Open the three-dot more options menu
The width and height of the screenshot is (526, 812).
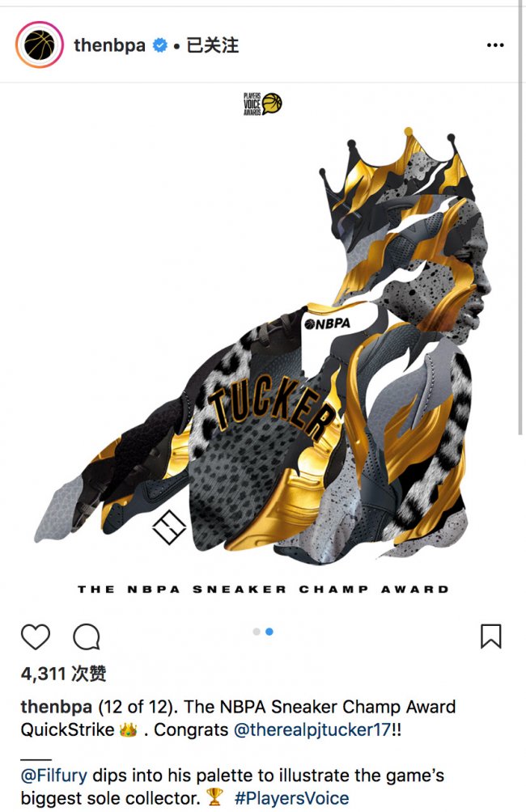coord(495,45)
